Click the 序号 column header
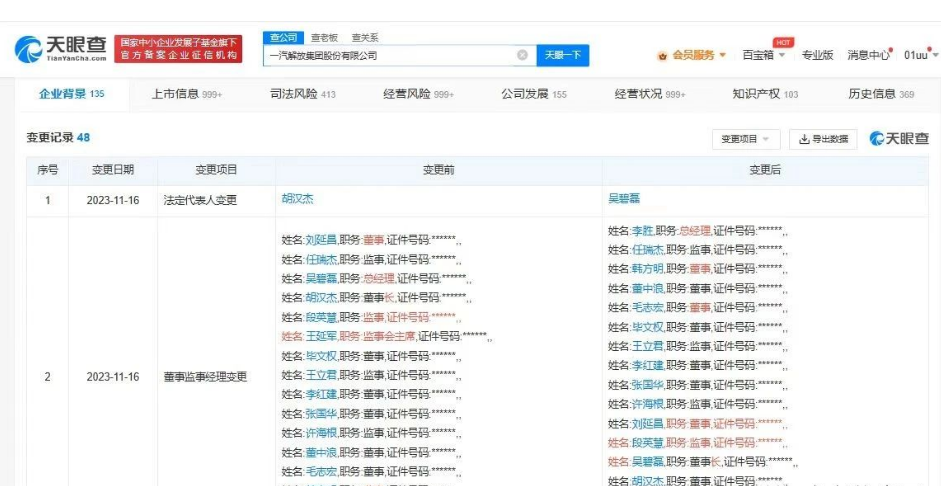 [47, 170]
